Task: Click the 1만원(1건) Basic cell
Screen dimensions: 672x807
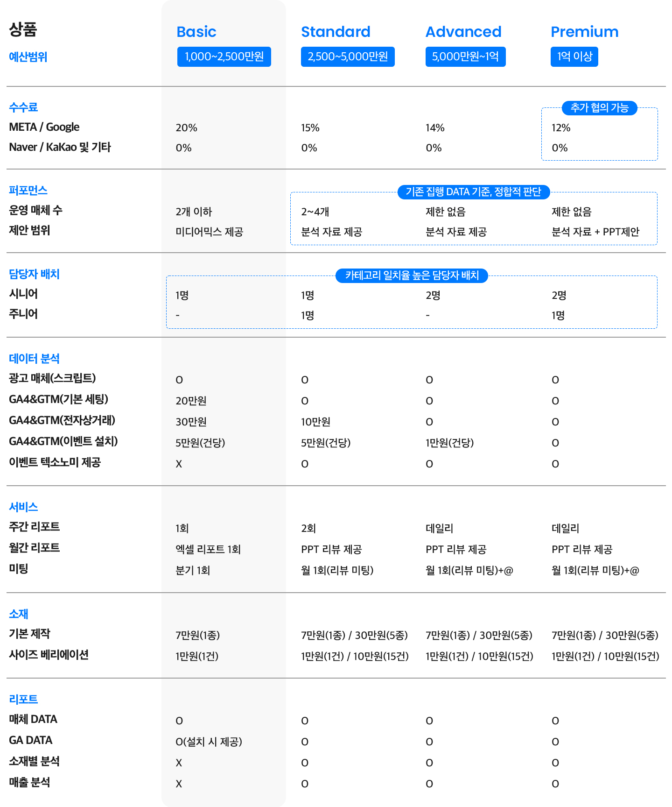Action: [x=197, y=656]
